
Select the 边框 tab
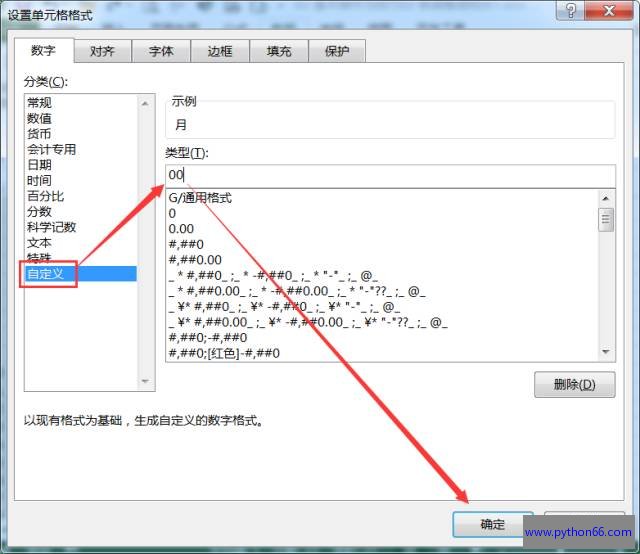(219, 51)
